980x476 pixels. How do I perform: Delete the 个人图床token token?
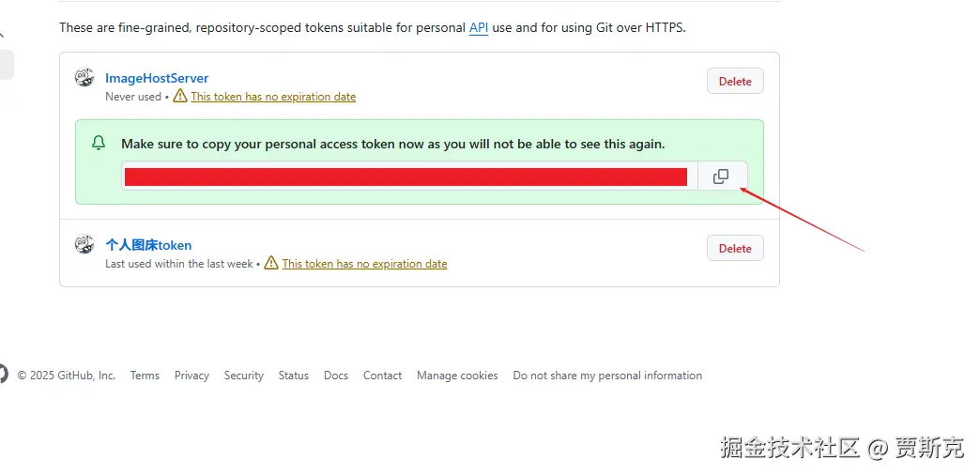pos(735,249)
